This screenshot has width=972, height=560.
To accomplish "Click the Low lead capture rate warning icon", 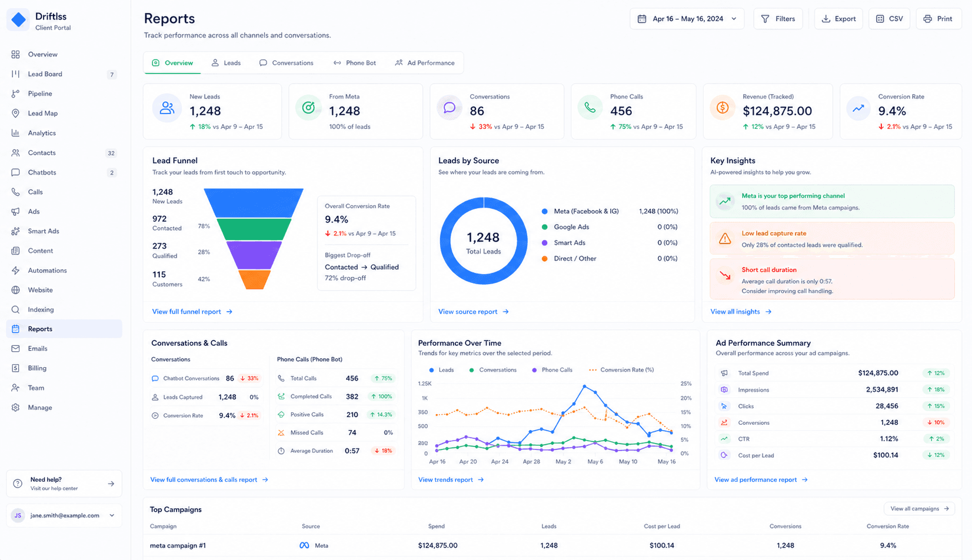I will [x=725, y=239].
